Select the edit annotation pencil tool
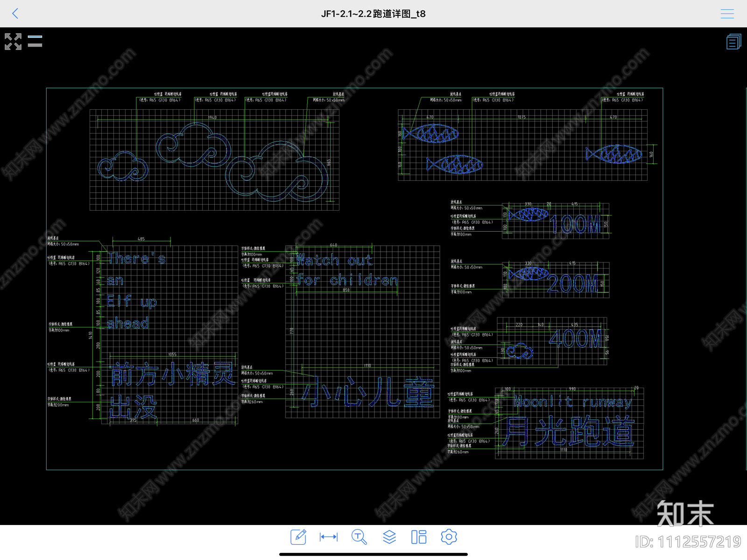 coord(298,537)
